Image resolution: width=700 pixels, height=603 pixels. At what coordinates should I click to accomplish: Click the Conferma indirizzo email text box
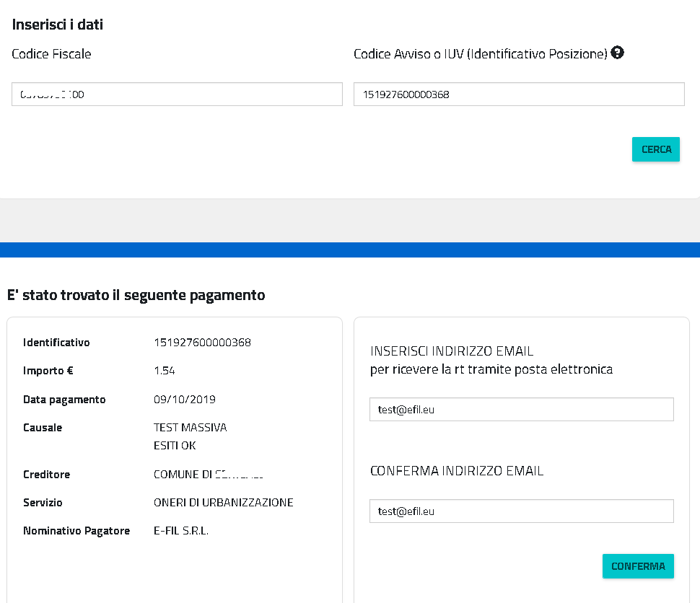(521, 511)
